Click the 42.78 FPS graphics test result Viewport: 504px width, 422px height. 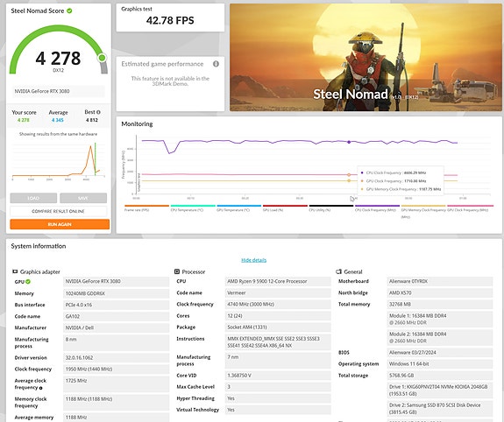coord(170,20)
